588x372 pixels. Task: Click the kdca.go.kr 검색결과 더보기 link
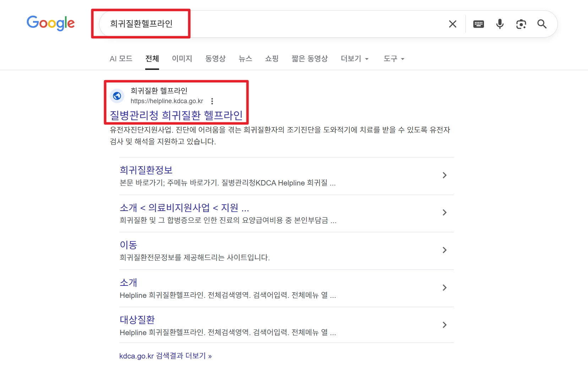pos(165,356)
